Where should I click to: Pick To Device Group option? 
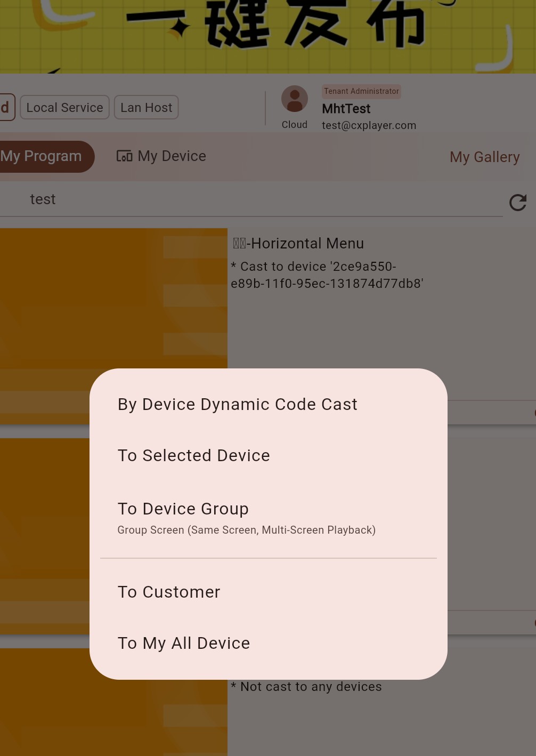tap(268, 518)
